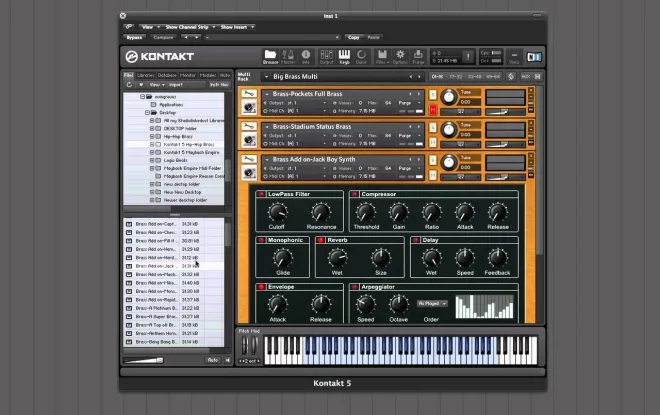Open Brass-Stadium Status Brass instrument menu arrow
The height and width of the screenshot is (415, 660).
tap(267, 127)
